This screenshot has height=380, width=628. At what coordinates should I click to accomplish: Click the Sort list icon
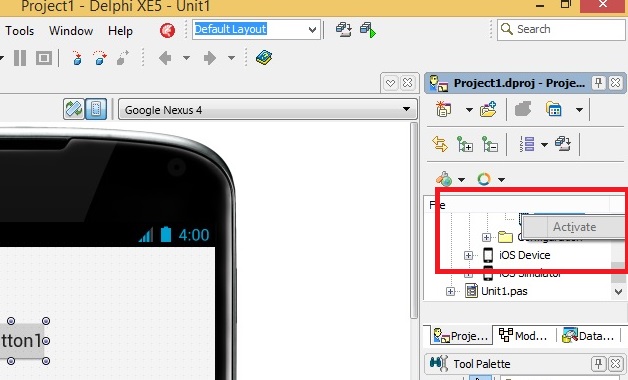tap(527, 144)
